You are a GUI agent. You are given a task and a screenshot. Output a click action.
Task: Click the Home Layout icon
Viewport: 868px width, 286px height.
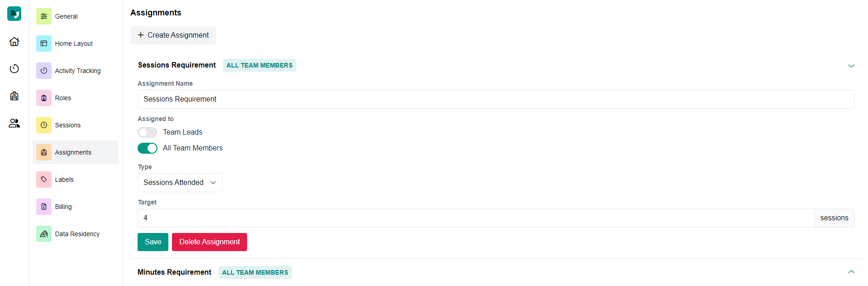click(44, 44)
